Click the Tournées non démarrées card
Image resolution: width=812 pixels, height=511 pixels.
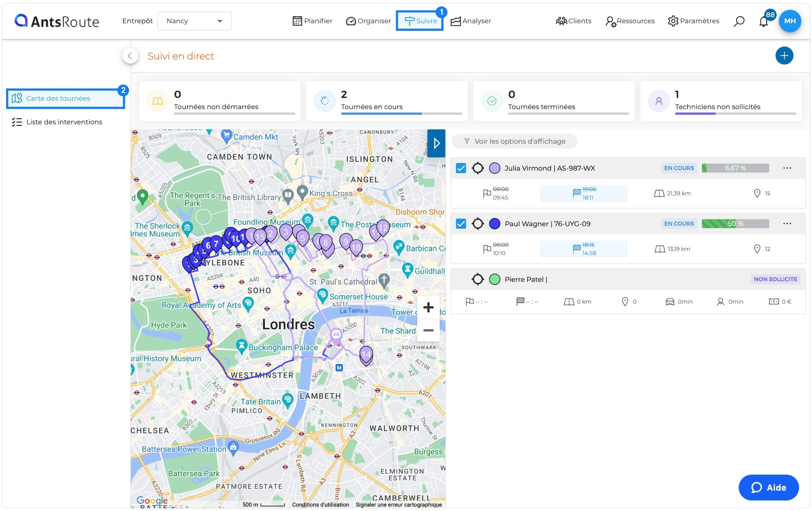pyautogui.click(x=220, y=101)
